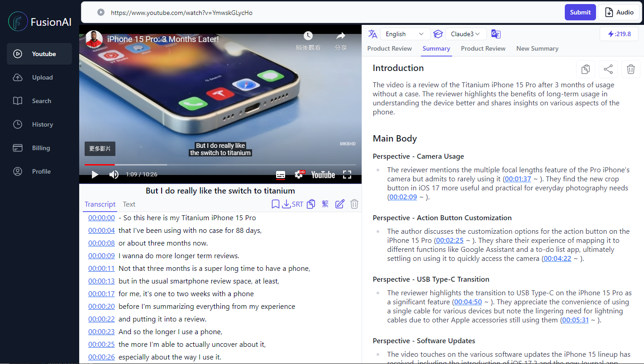Switch to the first Product Review tab
This screenshot has width=644, height=364.
(389, 48)
